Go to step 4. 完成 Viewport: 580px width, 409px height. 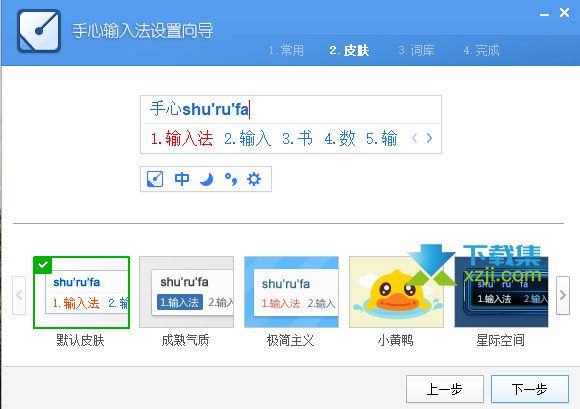[482, 50]
